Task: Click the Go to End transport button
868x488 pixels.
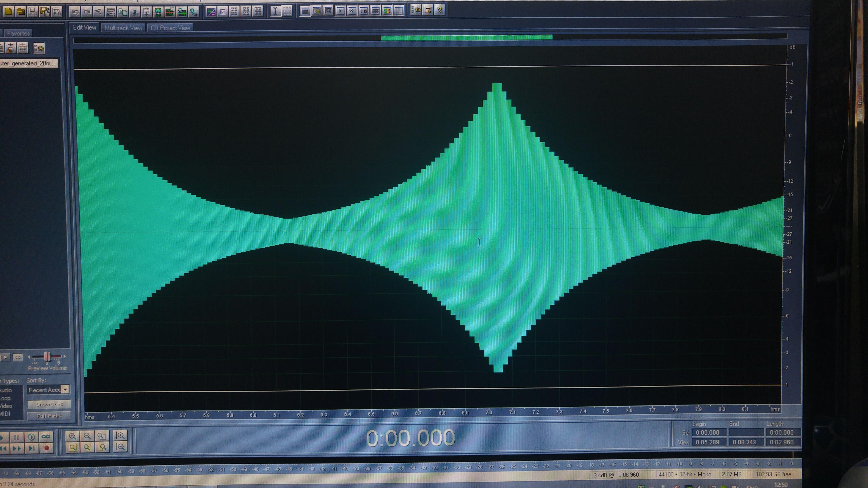Action: (x=32, y=448)
